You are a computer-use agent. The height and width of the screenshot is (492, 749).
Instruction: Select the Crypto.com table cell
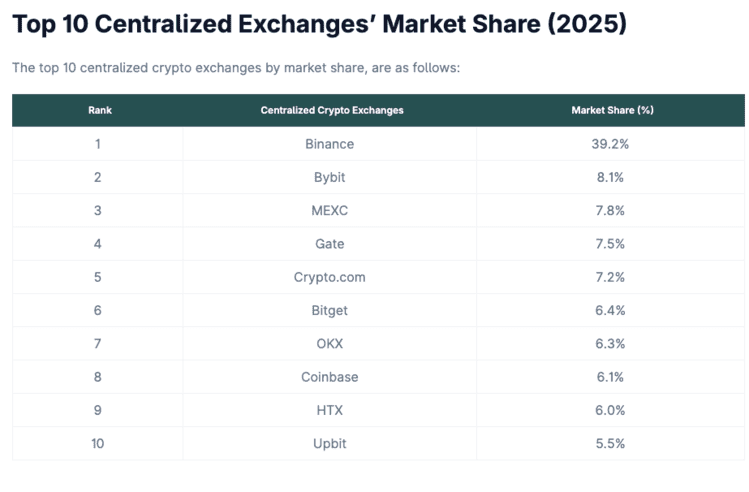330,277
